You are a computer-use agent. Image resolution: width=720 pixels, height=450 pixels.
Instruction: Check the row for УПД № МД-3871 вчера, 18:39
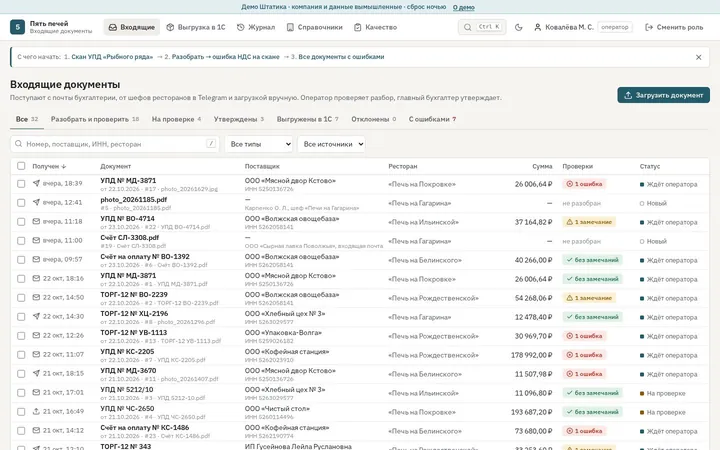21,184
